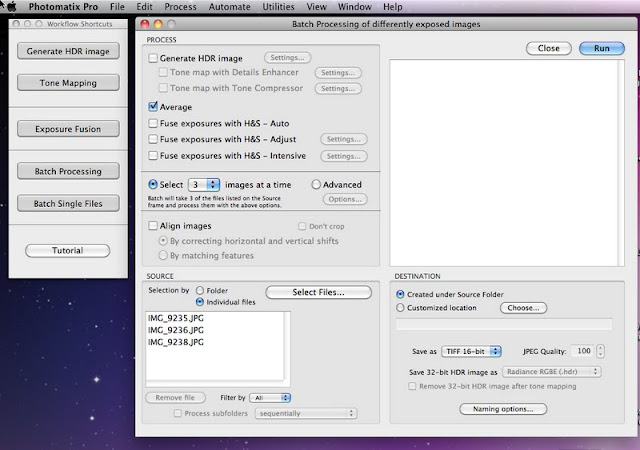Click Generate HDR image in Workflow Shortcuts
The height and width of the screenshot is (450, 640).
pyautogui.click(x=68, y=51)
